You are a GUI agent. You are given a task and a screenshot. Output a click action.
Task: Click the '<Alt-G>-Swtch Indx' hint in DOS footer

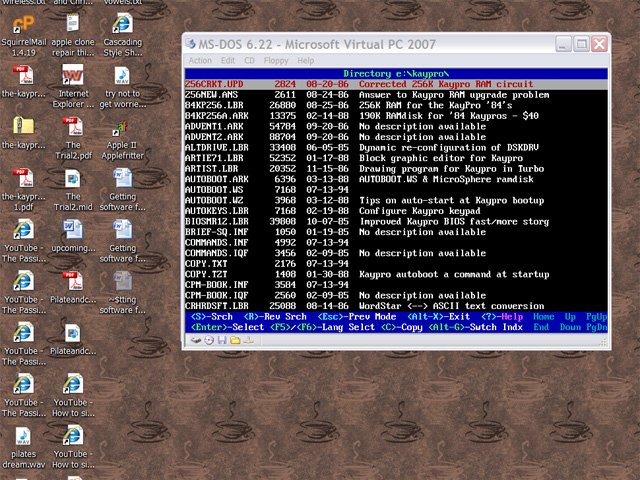click(476, 327)
